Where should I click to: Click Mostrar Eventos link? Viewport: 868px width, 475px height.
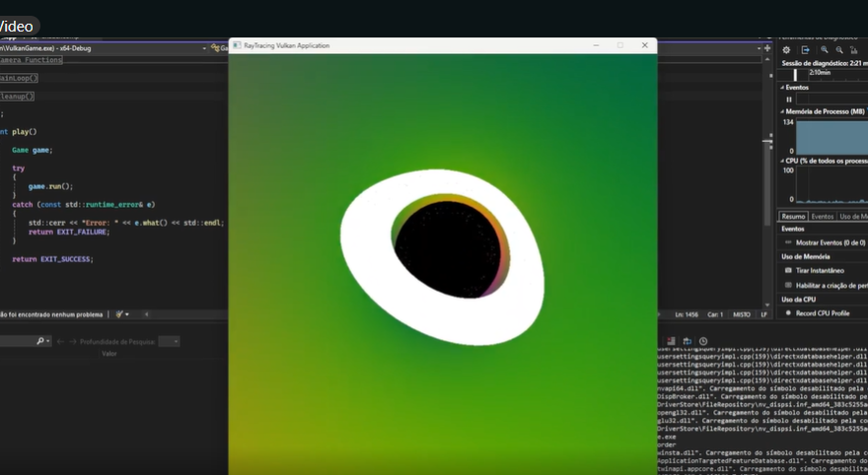pos(831,242)
